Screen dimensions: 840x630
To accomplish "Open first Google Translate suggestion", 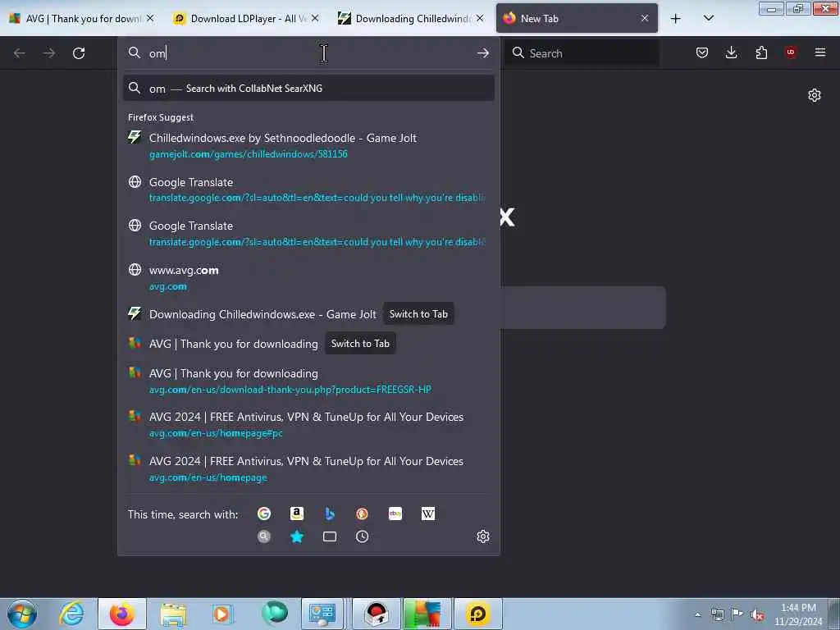I will pos(308,189).
